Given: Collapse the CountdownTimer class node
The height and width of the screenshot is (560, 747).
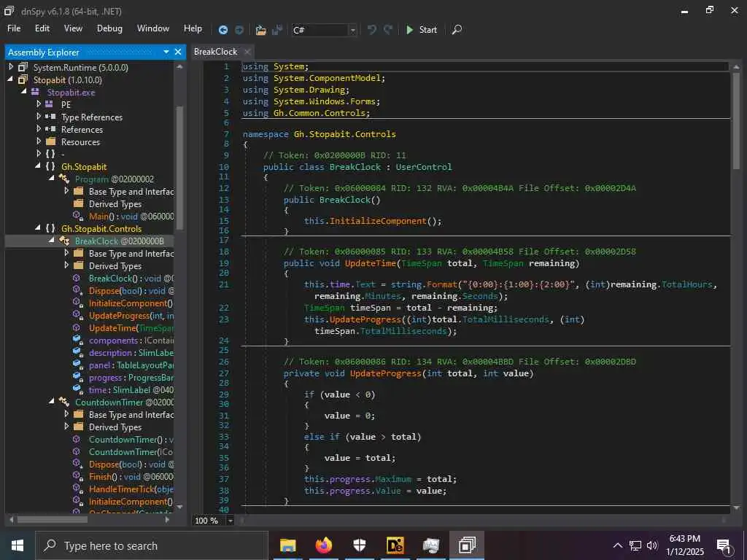Looking at the screenshot, I should tap(52, 402).
